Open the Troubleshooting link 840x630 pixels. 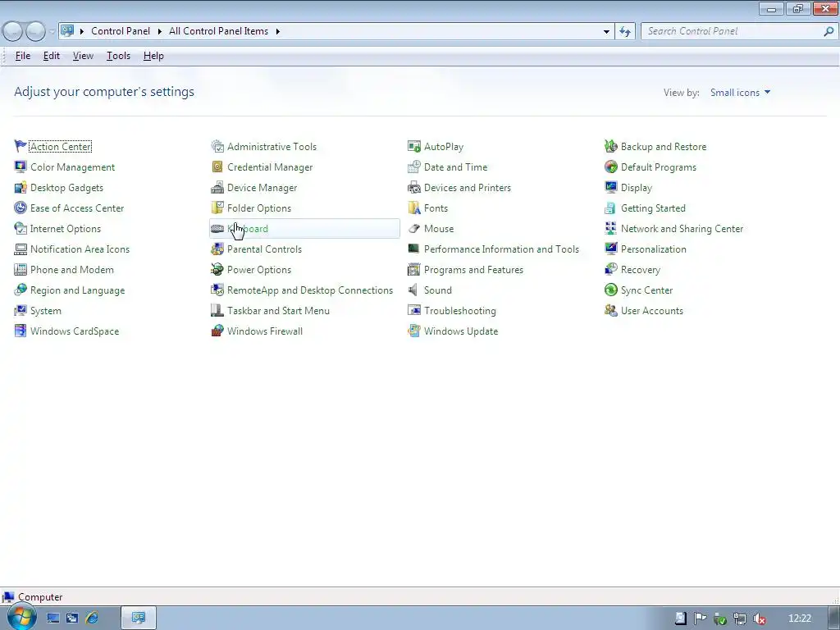[x=459, y=311]
